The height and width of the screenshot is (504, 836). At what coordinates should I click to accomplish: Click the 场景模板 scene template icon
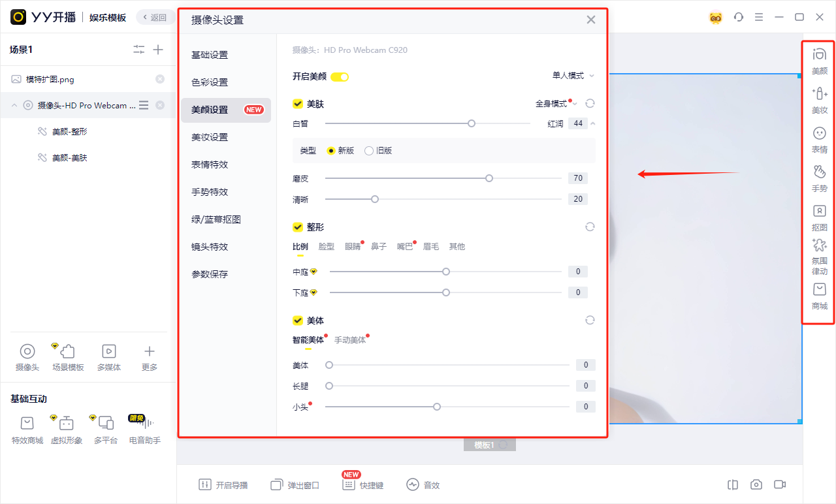(68, 358)
